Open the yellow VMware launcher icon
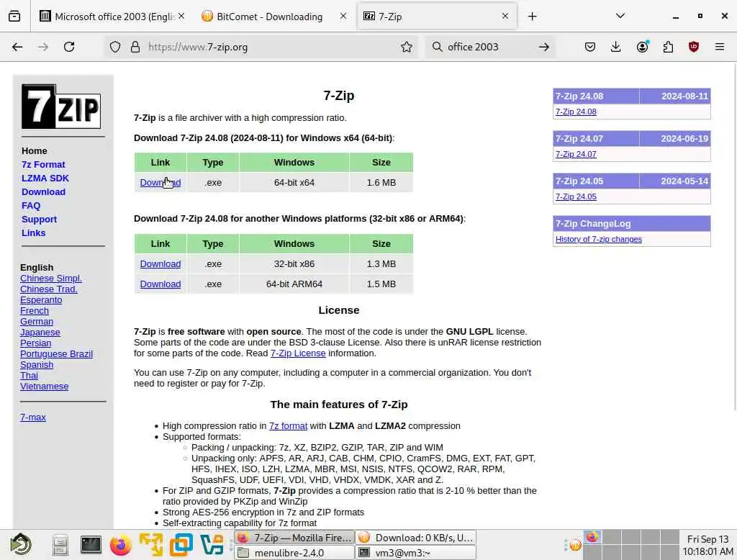737x560 pixels. [x=151, y=545]
